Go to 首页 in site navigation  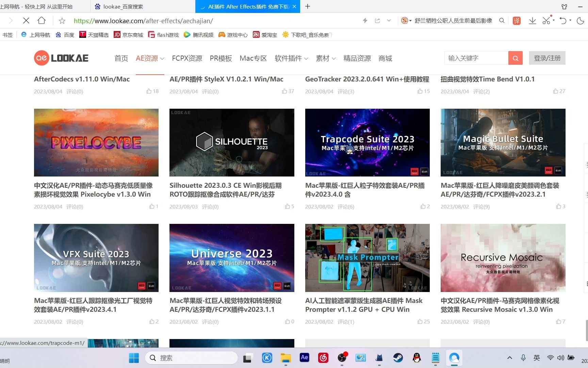click(121, 58)
